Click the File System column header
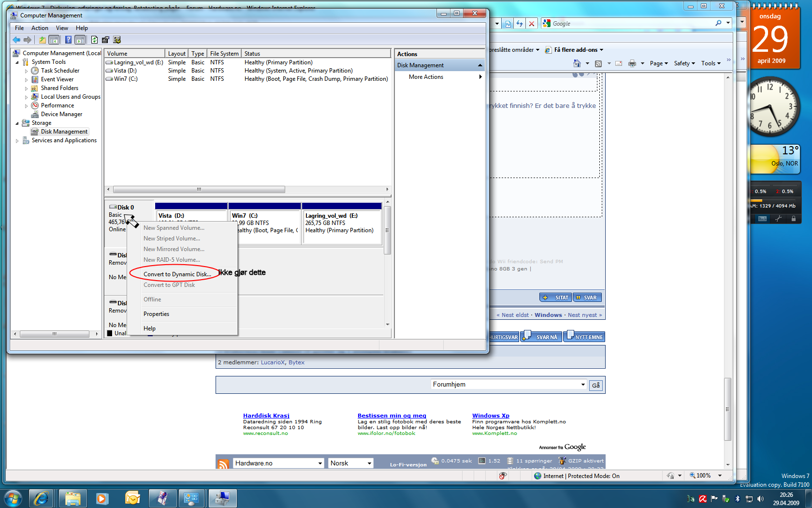The width and height of the screenshot is (812, 508). (x=224, y=54)
